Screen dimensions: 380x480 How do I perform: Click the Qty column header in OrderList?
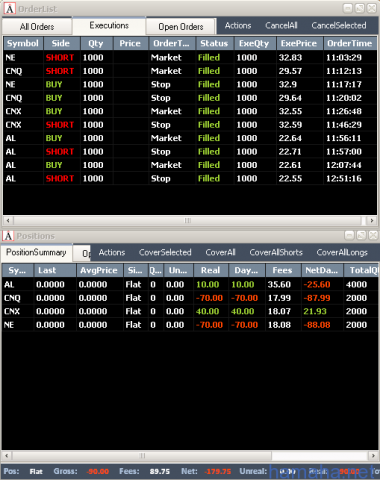click(x=96, y=43)
